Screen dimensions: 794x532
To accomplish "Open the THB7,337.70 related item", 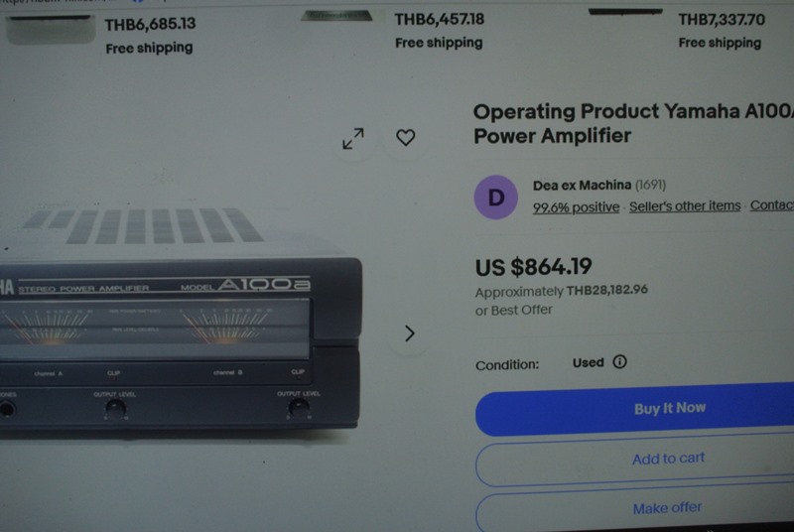I will pos(722,20).
